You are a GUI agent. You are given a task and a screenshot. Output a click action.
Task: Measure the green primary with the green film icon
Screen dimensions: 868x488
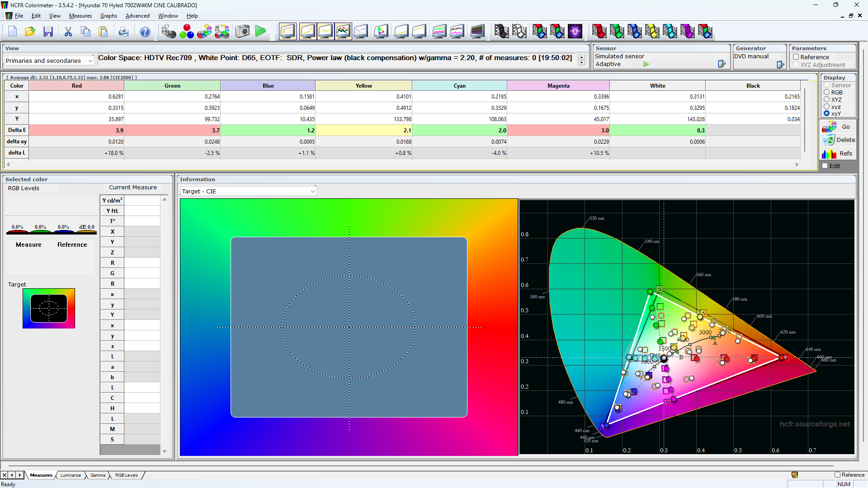click(x=618, y=31)
